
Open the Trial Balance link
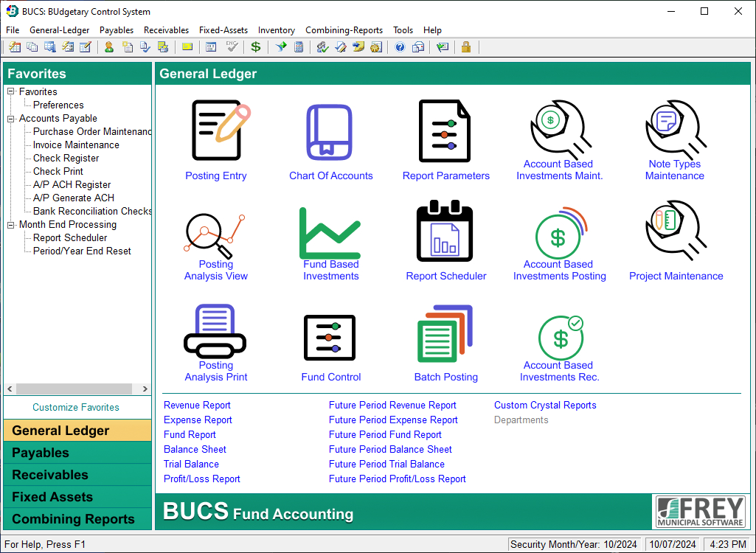[191, 465]
